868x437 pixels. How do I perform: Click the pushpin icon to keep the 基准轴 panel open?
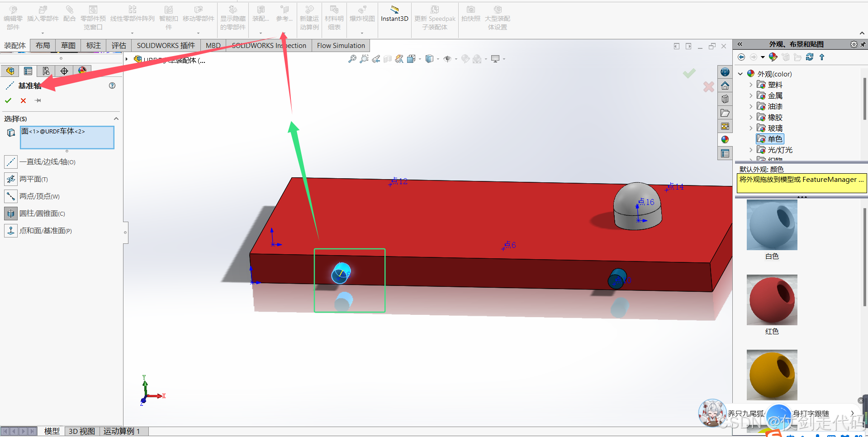pyautogui.click(x=38, y=100)
